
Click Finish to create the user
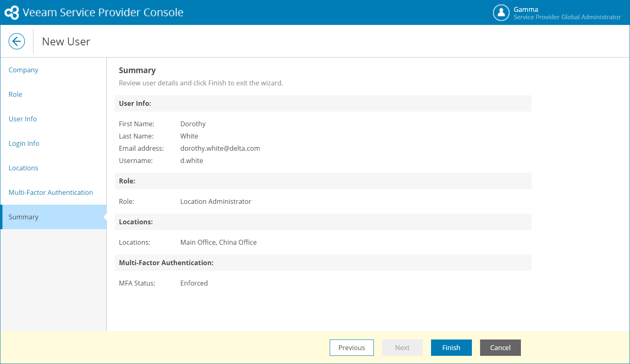click(451, 348)
